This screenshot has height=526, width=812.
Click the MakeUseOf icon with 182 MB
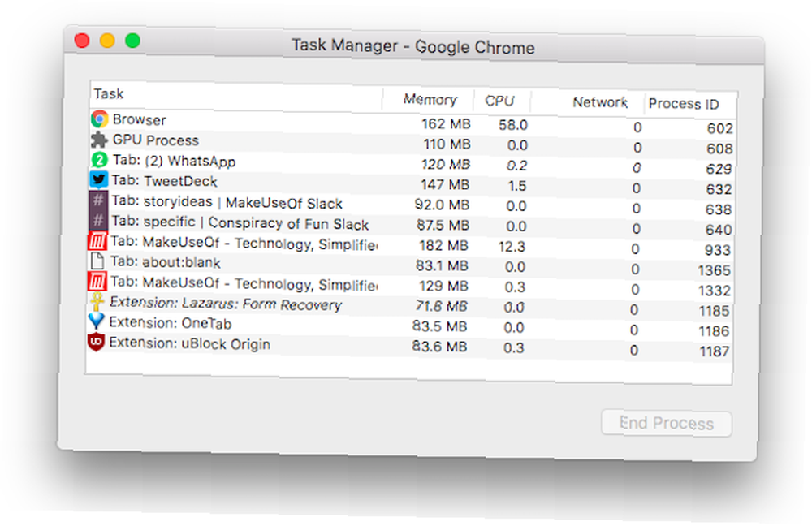click(97, 241)
